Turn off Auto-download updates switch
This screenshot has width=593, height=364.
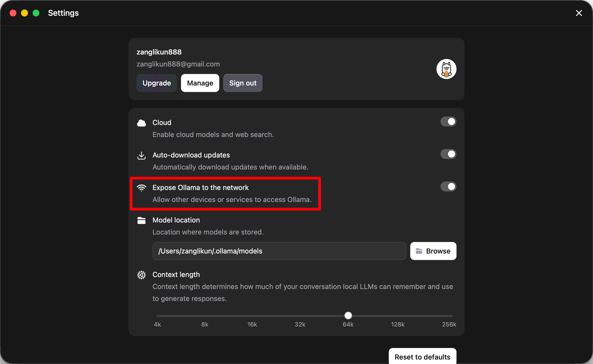[x=448, y=154]
